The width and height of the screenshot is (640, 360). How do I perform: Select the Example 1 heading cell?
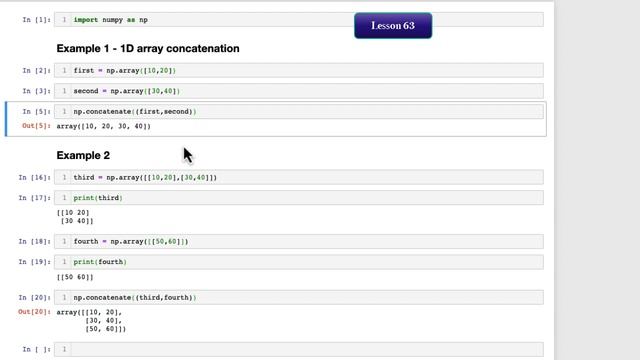point(148,49)
